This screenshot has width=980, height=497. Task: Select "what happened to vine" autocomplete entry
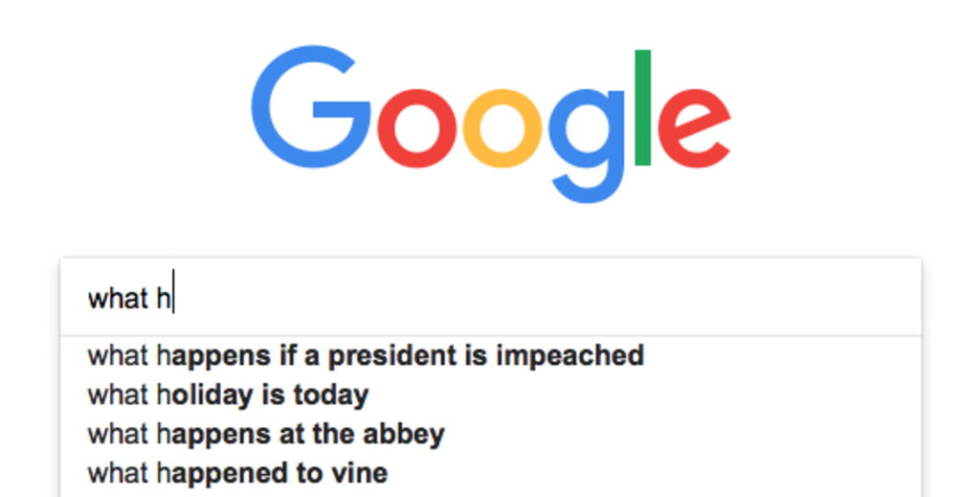pyautogui.click(x=491, y=473)
